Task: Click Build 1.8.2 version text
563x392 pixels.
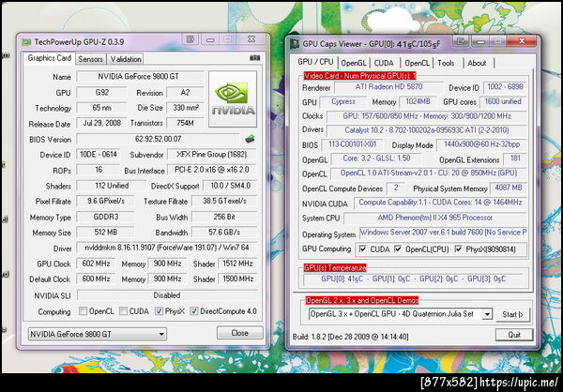Action: point(350,337)
